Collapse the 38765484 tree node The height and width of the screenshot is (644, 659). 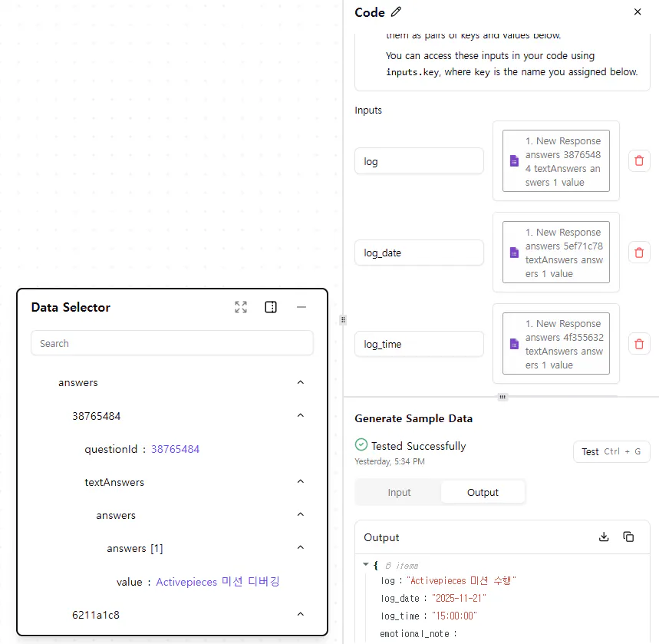tap(301, 416)
